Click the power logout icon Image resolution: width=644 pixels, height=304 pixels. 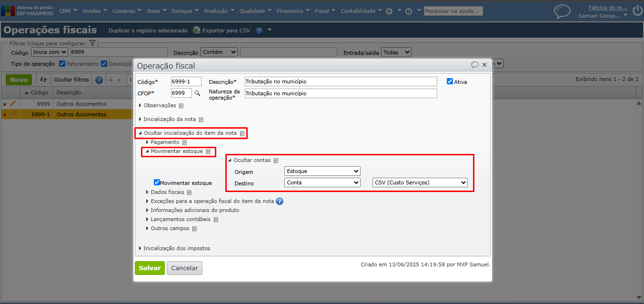pyautogui.click(x=637, y=11)
